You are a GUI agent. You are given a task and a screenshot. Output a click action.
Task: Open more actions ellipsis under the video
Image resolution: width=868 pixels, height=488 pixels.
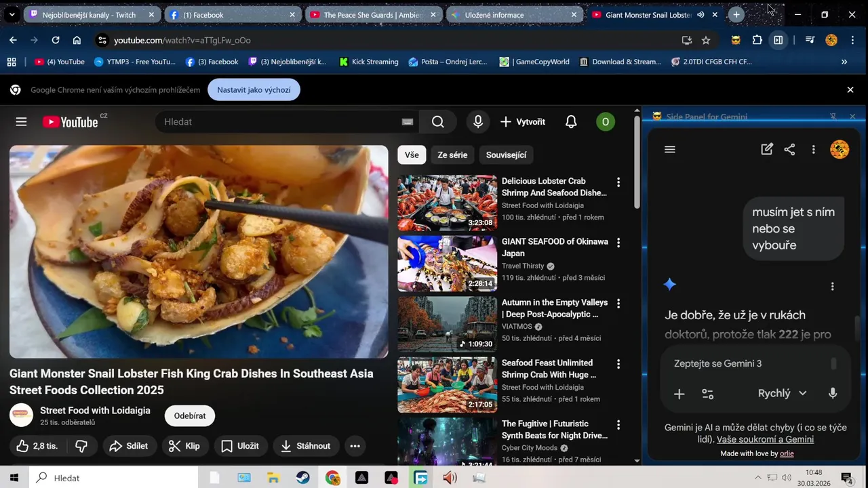tap(355, 446)
